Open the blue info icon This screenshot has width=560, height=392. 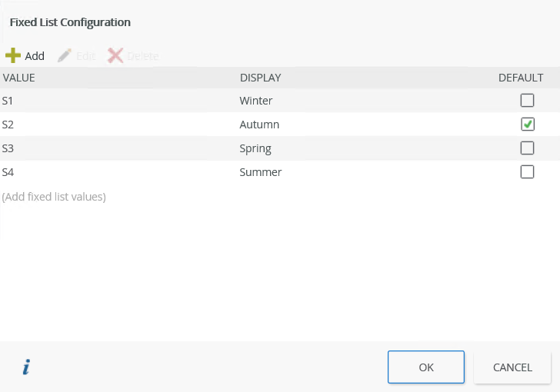point(25,368)
